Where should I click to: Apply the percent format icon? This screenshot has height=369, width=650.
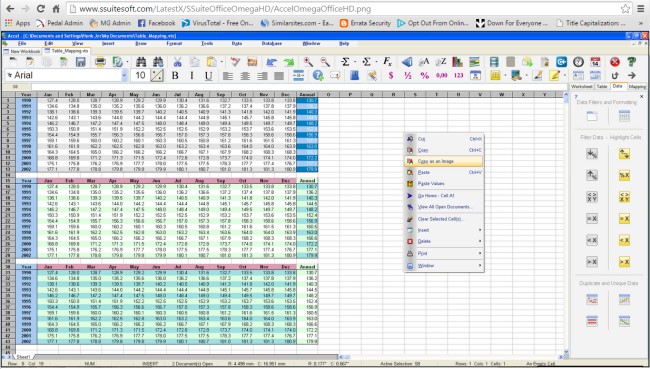coord(424,75)
